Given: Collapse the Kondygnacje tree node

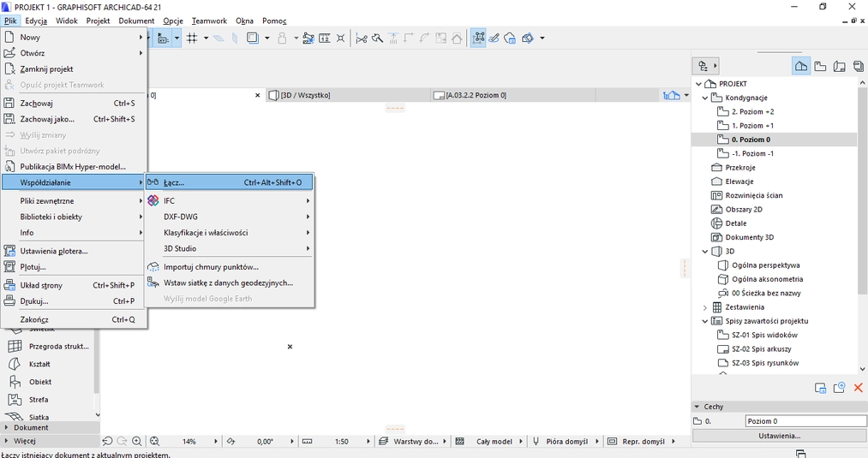Looking at the screenshot, I should tap(704, 98).
